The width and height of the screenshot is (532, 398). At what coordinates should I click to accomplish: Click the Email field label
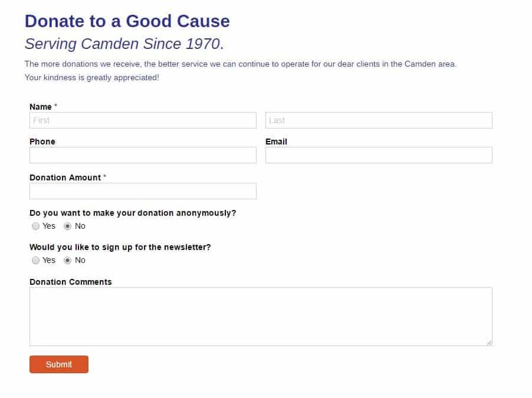276,142
